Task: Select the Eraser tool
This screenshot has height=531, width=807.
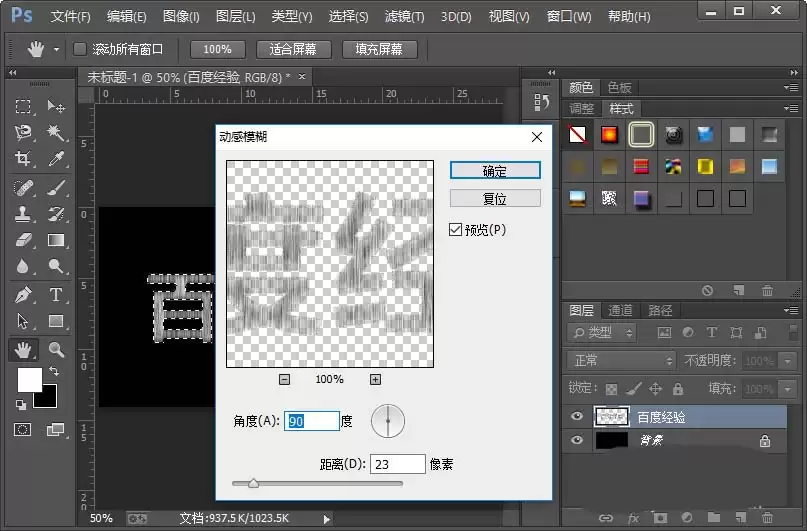Action: point(23,240)
